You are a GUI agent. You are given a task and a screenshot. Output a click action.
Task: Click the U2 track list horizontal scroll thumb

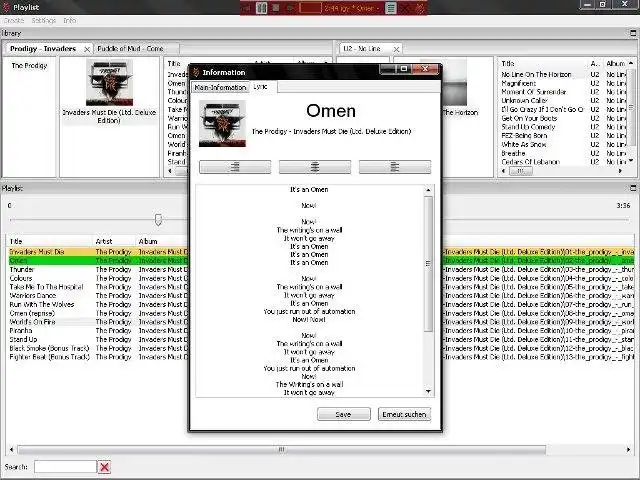tap(521, 171)
